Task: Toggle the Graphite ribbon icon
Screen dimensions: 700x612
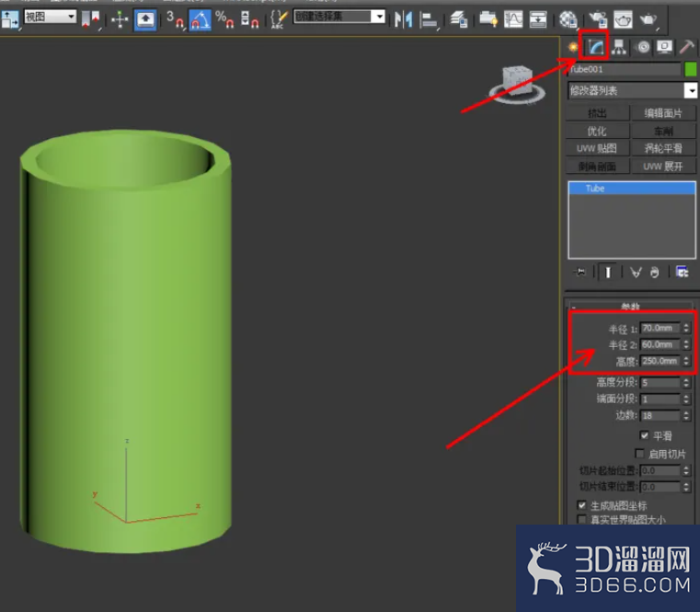Action: [488, 19]
